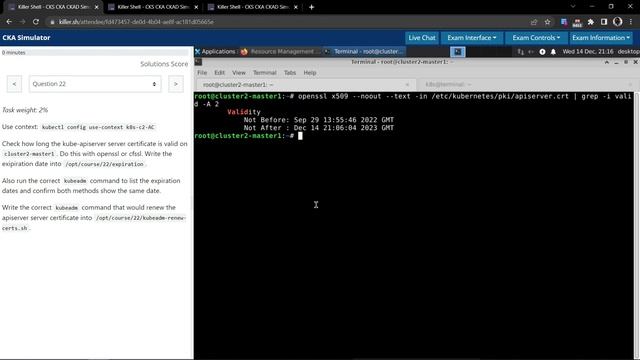Roll up the terminal window
Viewport: 640px width, 360px height.
click(x=607, y=62)
